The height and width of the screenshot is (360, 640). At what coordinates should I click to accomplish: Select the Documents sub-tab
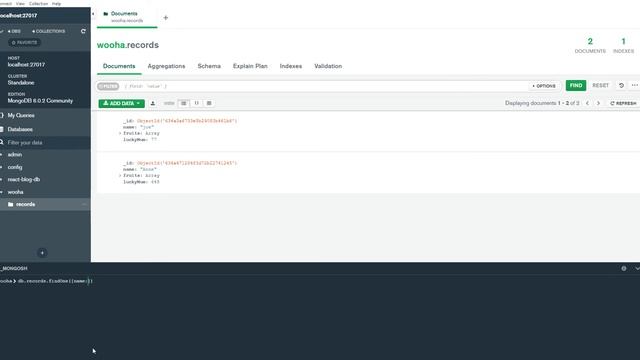click(119, 66)
